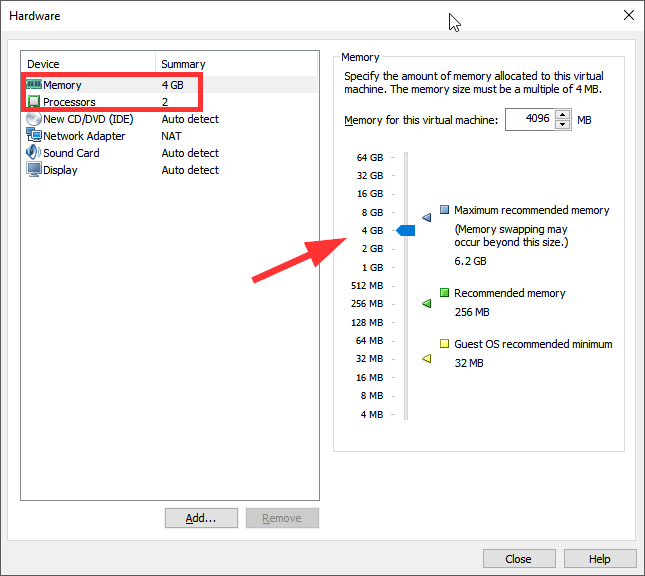
Task: Increase memory using the up spinner arrow
Action: pos(562,114)
